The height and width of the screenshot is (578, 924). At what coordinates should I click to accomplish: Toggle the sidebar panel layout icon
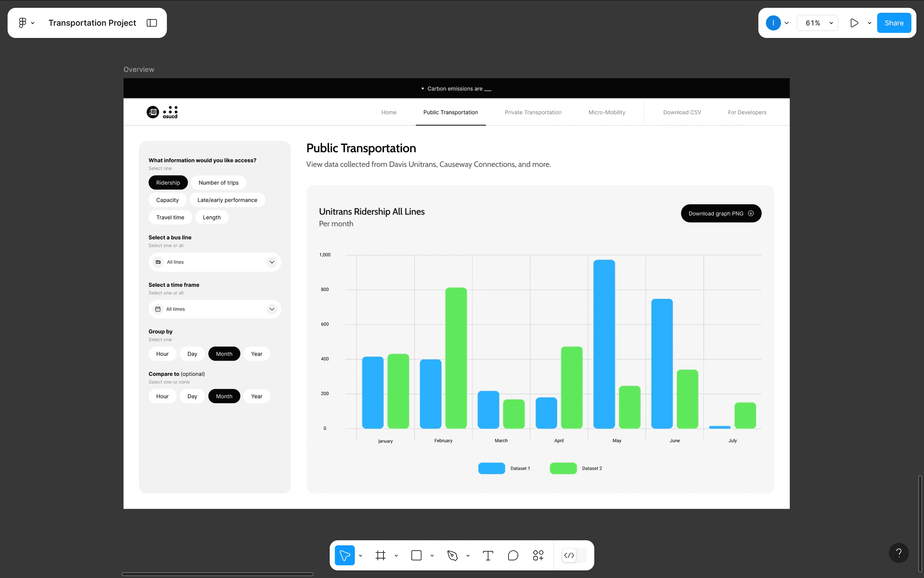point(152,23)
